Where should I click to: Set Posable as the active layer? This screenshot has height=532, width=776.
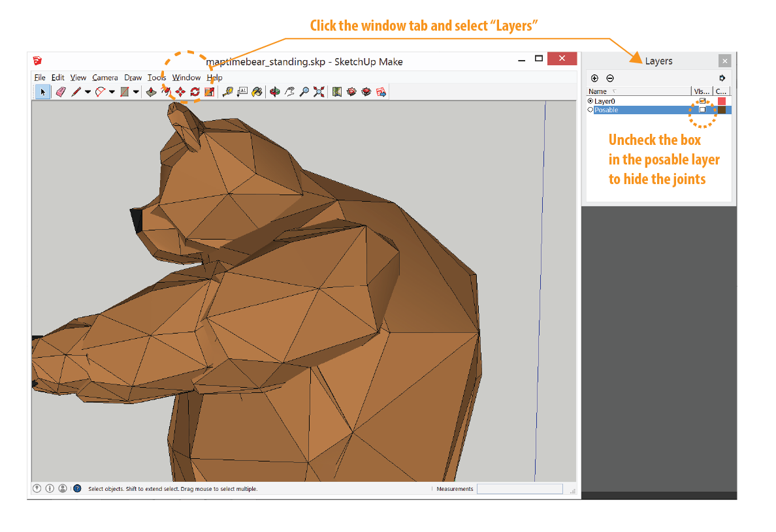(x=590, y=110)
